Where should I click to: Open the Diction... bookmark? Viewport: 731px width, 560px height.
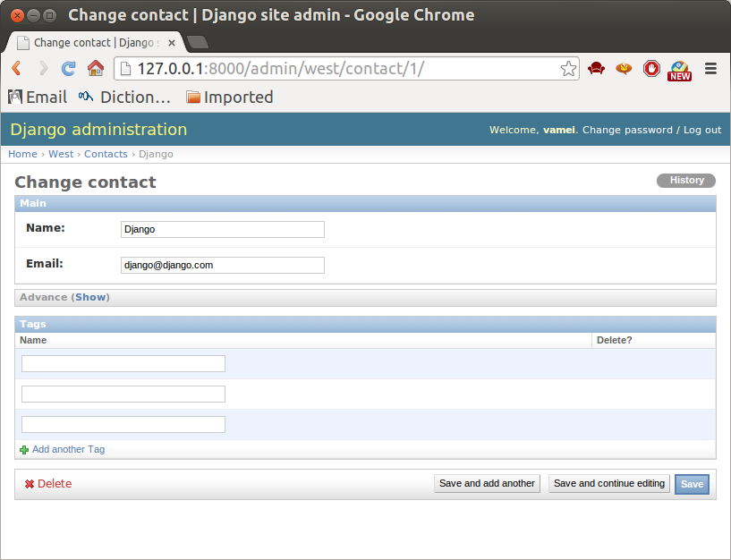pos(124,97)
